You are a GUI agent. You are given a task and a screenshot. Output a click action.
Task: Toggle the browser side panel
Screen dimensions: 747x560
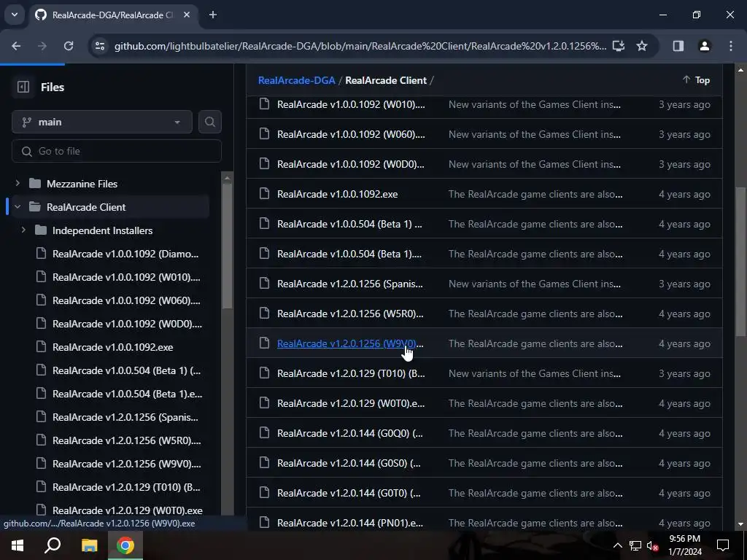click(x=678, y=46)
